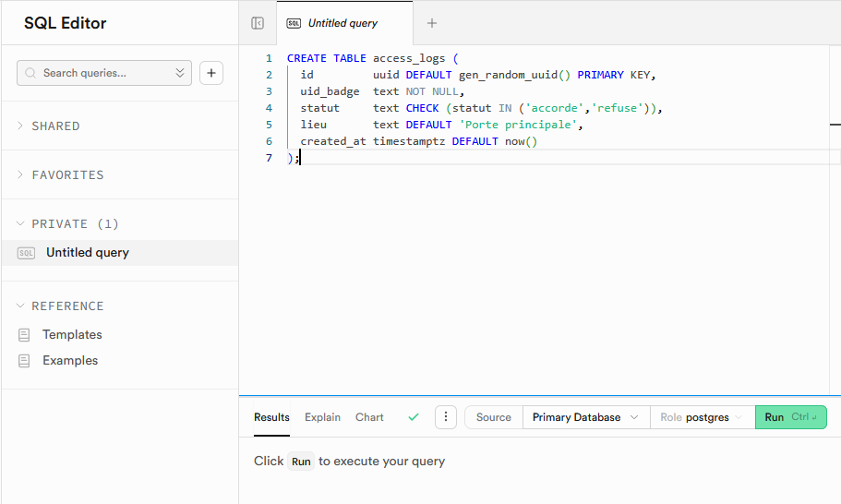The width and height of the screenshot is (841, 504).
Task: Click the Examples document icon
Action: tap(24, 361)
